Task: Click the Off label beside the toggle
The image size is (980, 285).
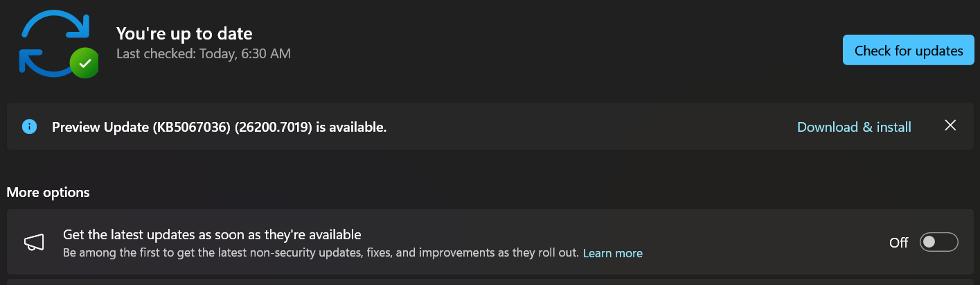Action: click(898, 243)
